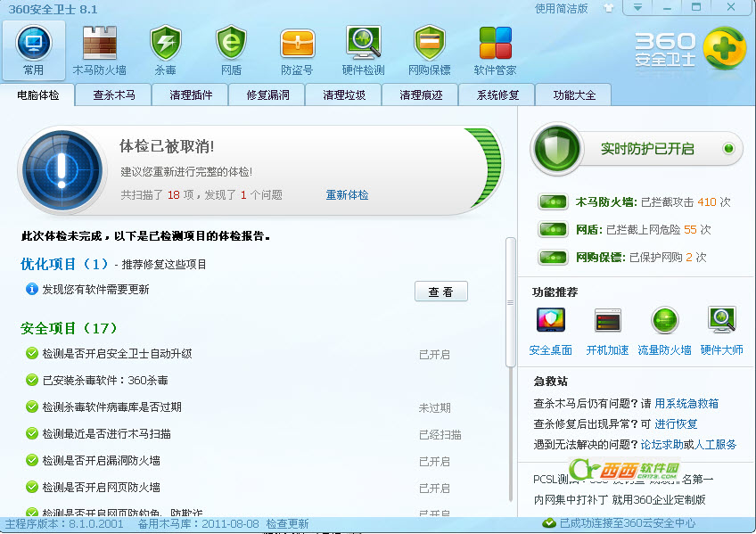This screenshot has width=756, height=534.
Task: Open the title bar dropdown arrow menu
Action: [638, 8]
